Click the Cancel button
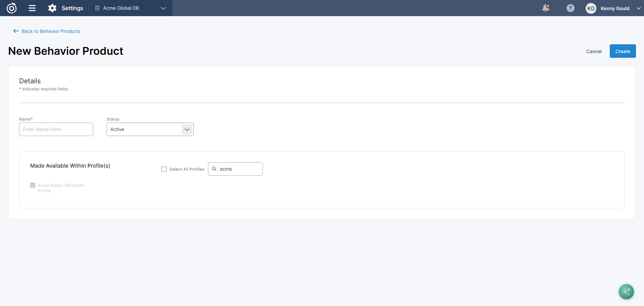This screenshot has width=644, height=306. [x=594, y=51]
